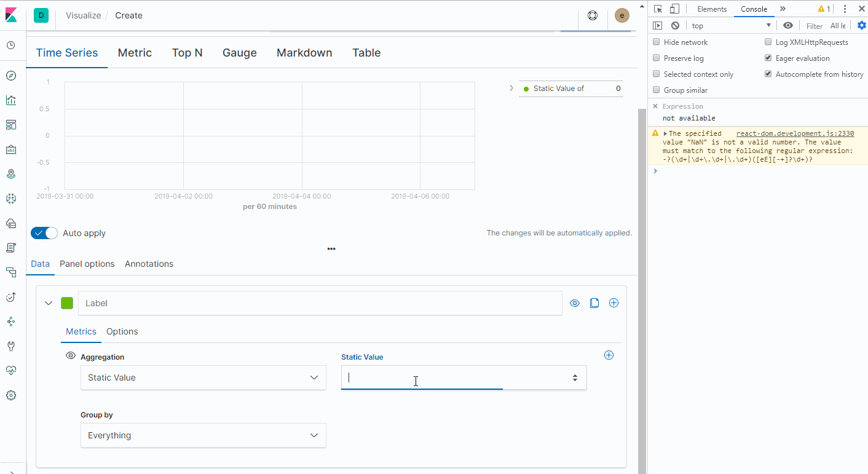The image size is (868, 474).
Task: Select the Maps icon in the sidebar
Action: tap(10, 173)
